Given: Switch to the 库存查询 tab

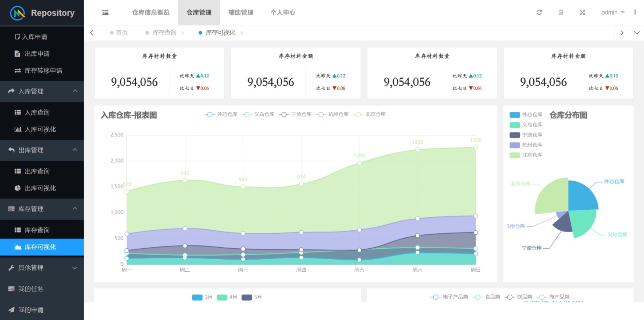Looking at the screenshot, I should pos(164,33).
